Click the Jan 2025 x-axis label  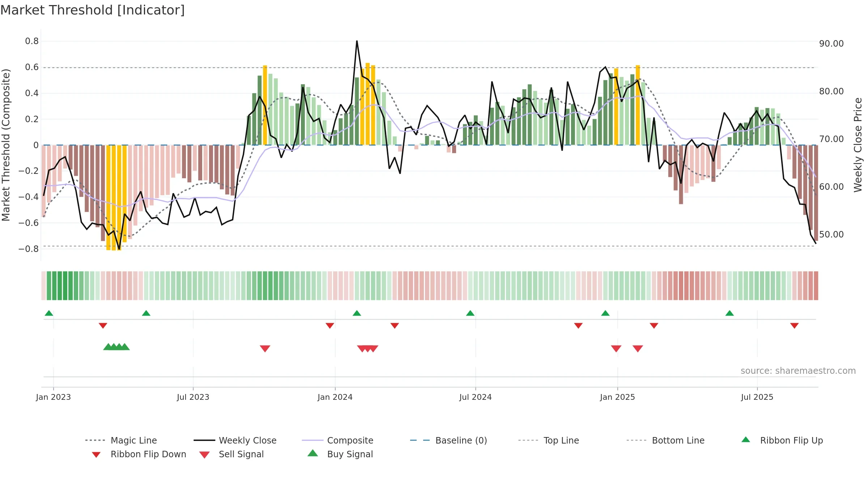(x=618, y=397)
